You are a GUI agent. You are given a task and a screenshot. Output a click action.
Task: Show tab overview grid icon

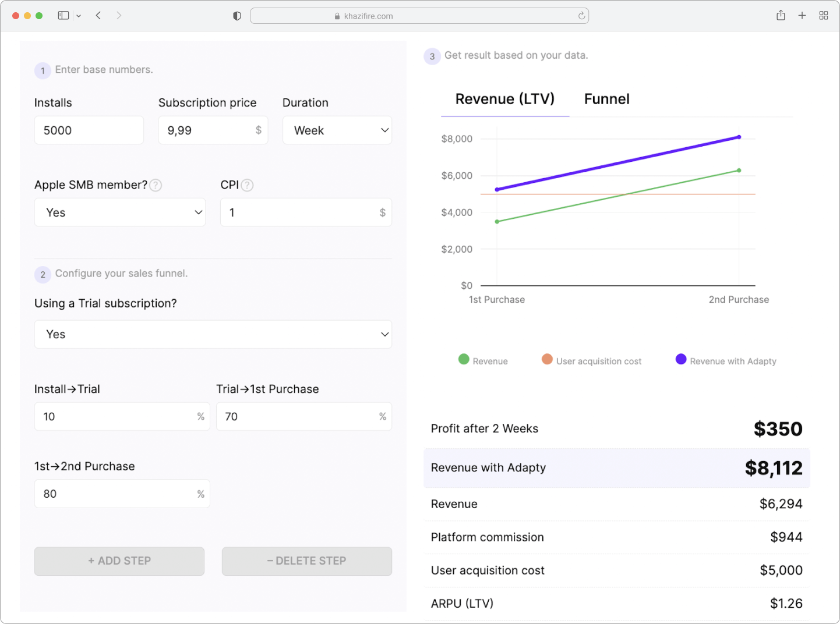click(824, 16)
